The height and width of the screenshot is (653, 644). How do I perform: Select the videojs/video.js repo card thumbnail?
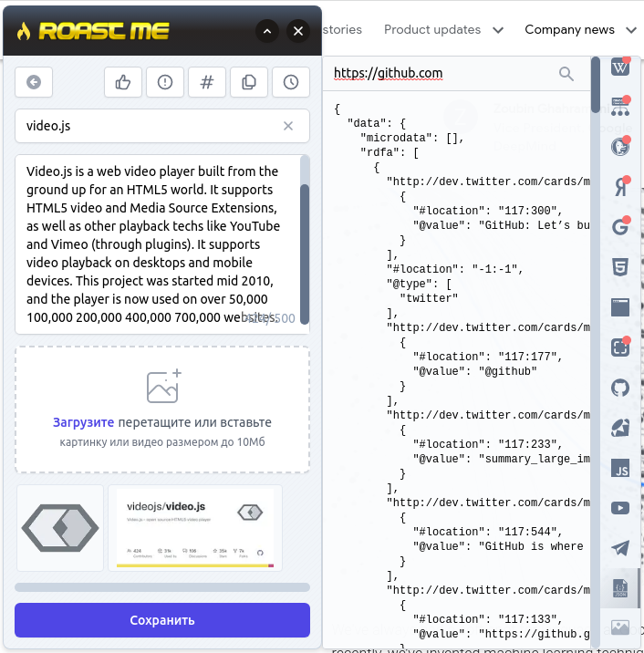[195, 528]
